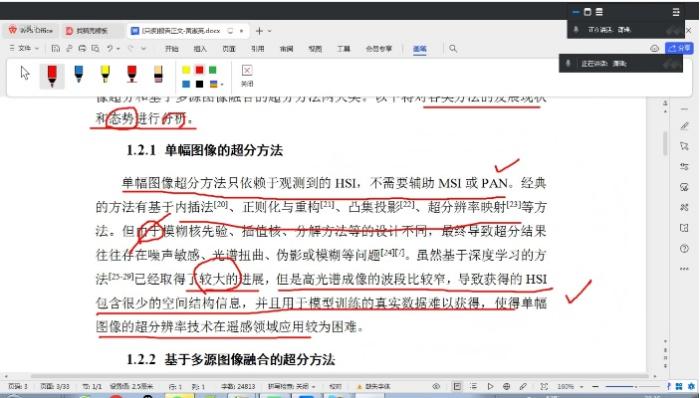Click the undo arrow icon

click(110, 48)
